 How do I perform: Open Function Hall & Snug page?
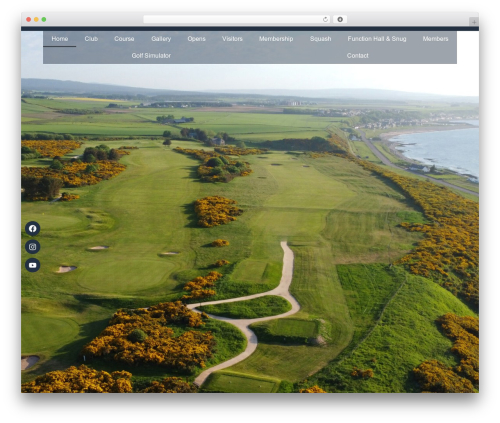377,39
